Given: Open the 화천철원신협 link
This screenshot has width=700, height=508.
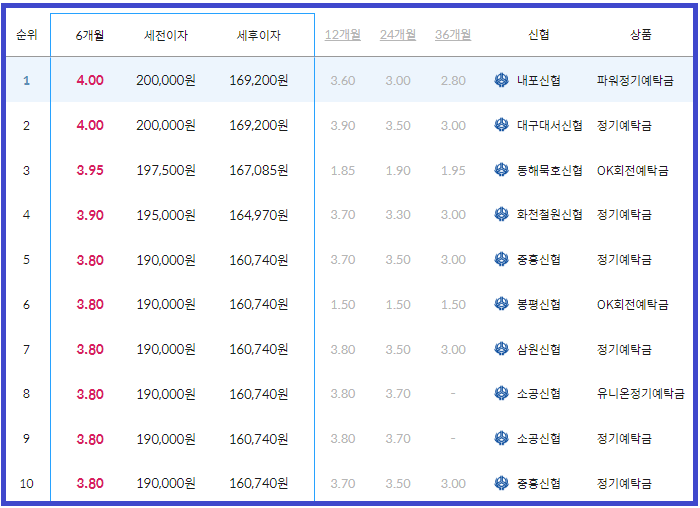Looking at the screenshot, I should tap(550, 215).
